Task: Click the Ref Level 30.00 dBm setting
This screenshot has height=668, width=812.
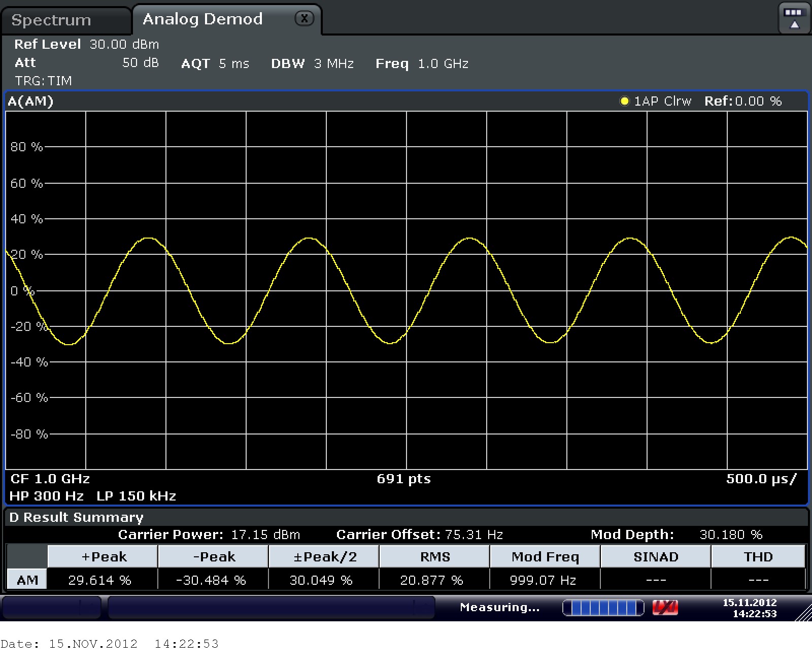Action: tap(86, 44)
